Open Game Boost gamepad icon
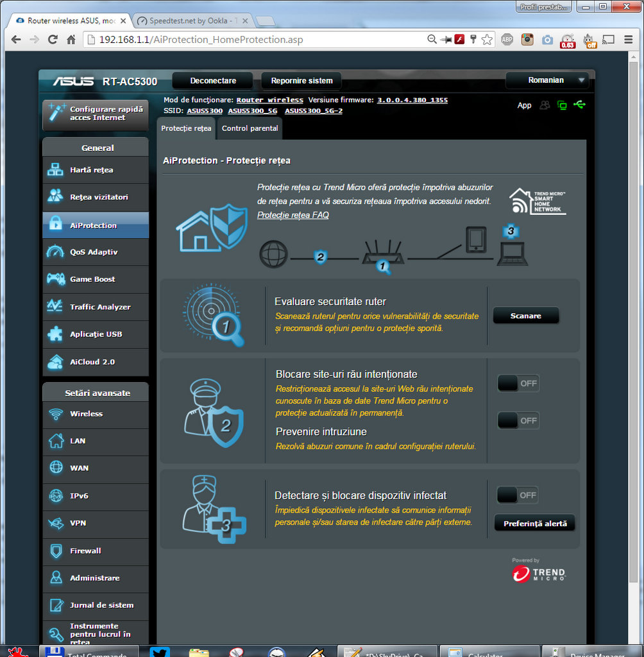This screenshot has height=657, width=644. pyautogui.click(x=55, y=279)
